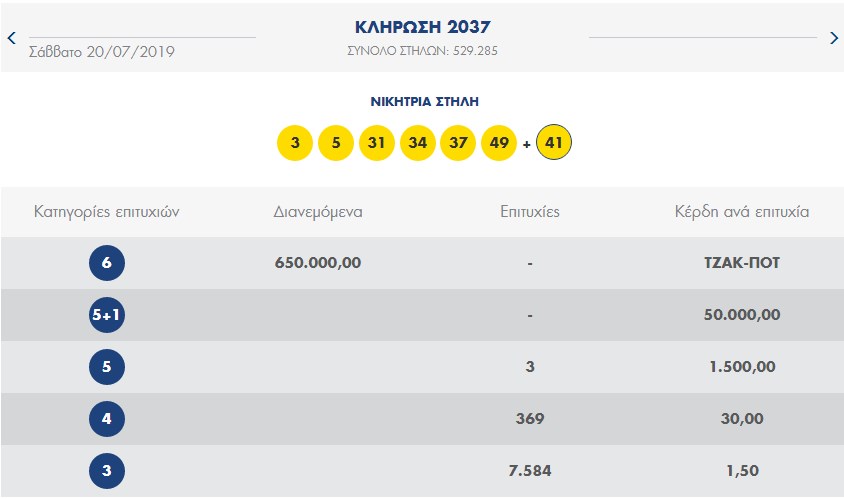Viewport: 844px width, 499px height.
Task: Click the outlined bonus number ball 41
Action: click(x=554, y=143)
